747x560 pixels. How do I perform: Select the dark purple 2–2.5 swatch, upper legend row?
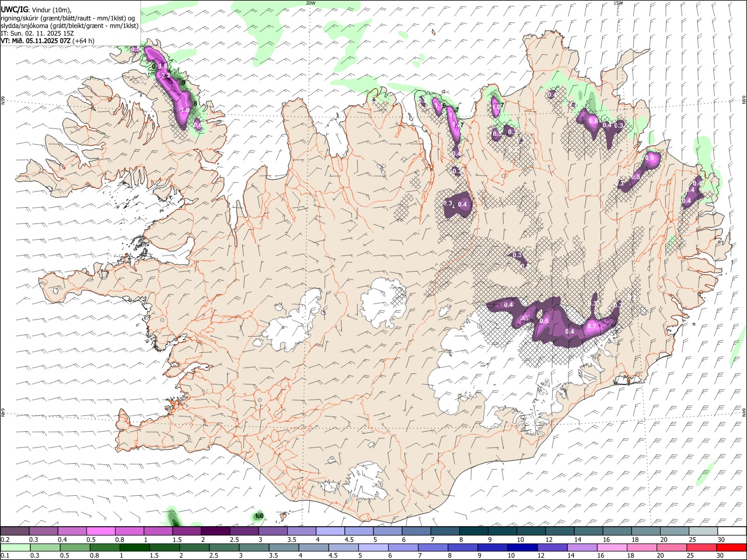(215, 531)
